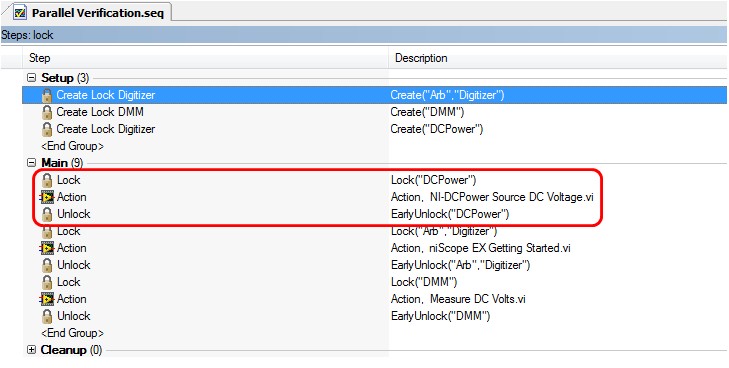Click LabVIEW action icon for niScope EX Getting Started.vi

point(47,249)
